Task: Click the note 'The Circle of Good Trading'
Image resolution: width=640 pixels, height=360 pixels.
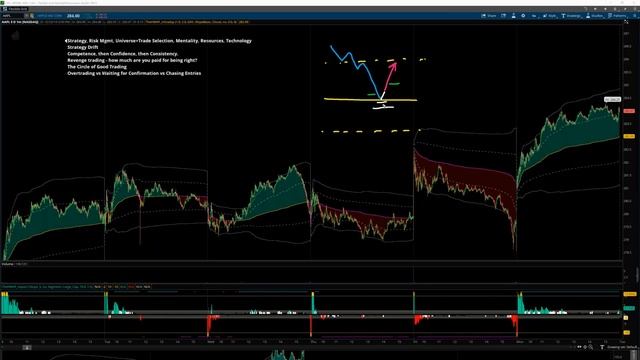Action: (97, 67)
